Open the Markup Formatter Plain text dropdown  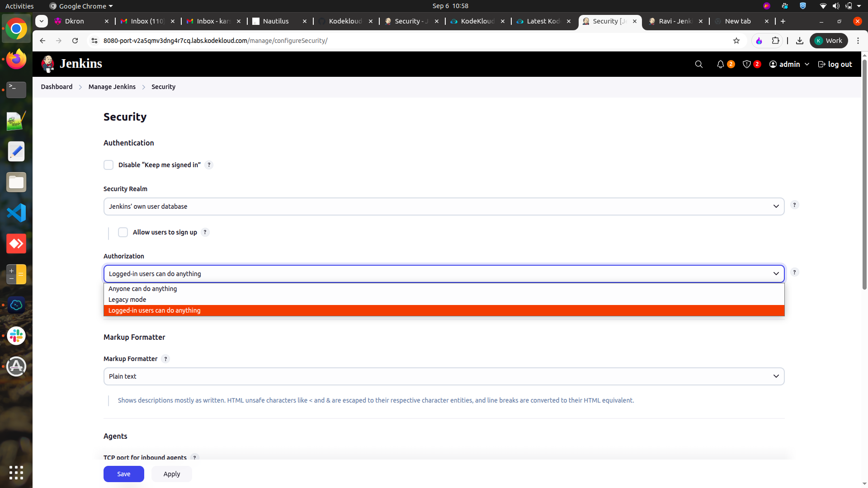pos(443,376)
